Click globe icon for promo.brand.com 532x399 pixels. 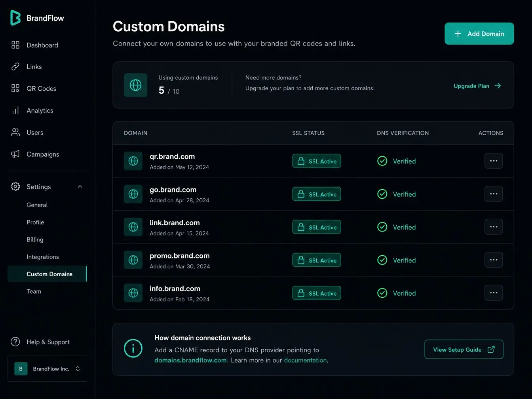coord(133,260)
